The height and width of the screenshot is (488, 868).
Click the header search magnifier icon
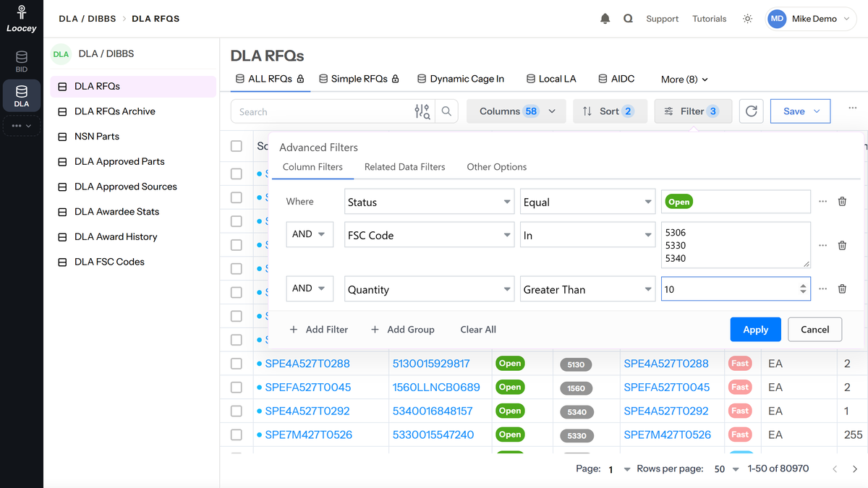coord(628,19)
